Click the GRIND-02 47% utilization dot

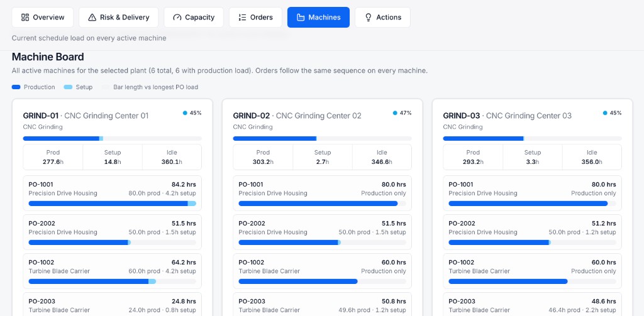(x=395, y=113)
